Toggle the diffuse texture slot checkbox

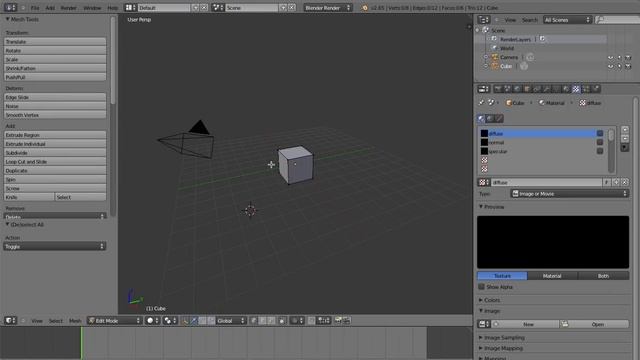[600, 133]
